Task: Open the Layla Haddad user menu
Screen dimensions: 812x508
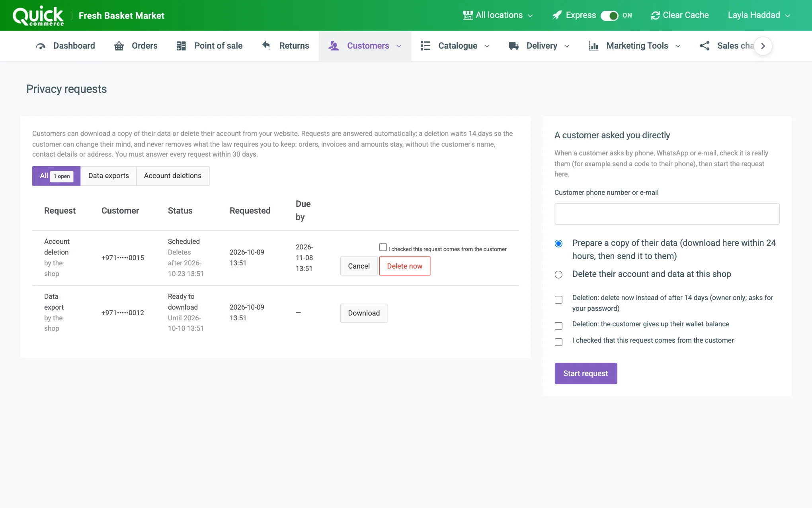Action: coord(759,15)
